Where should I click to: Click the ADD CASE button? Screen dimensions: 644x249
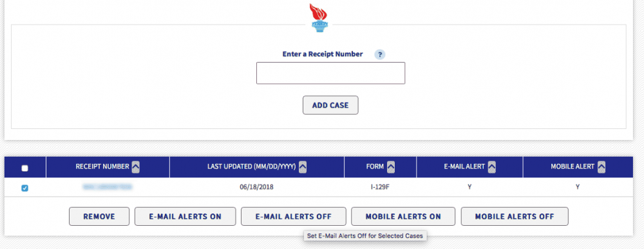pos(330,105)
